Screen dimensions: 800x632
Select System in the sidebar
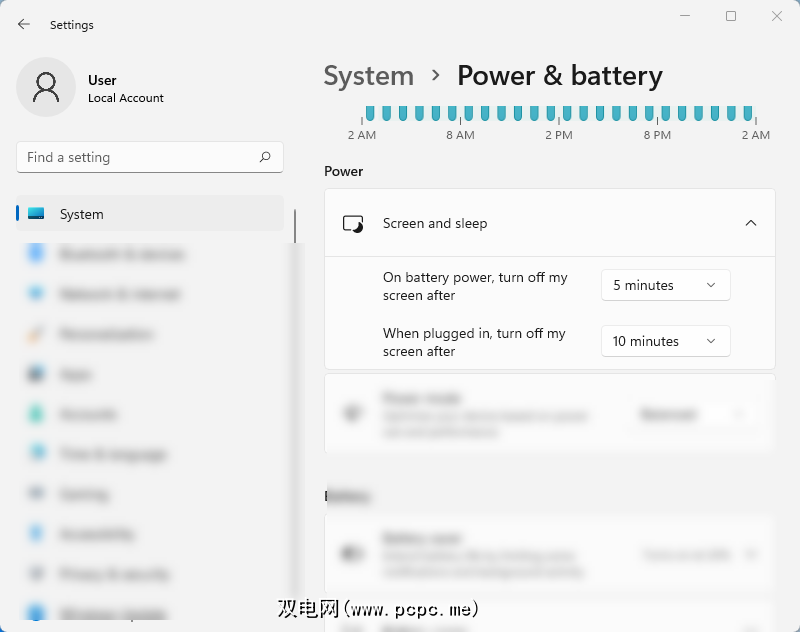149,213
